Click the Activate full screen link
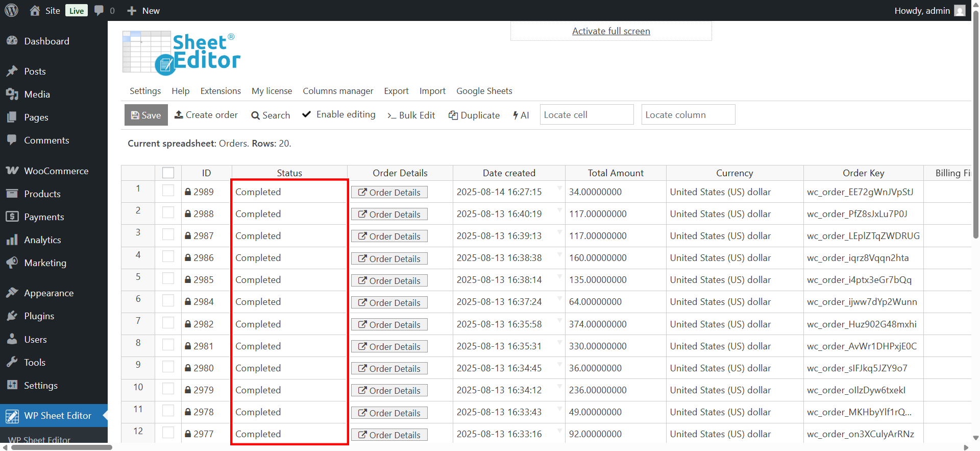 click(611, 31)
